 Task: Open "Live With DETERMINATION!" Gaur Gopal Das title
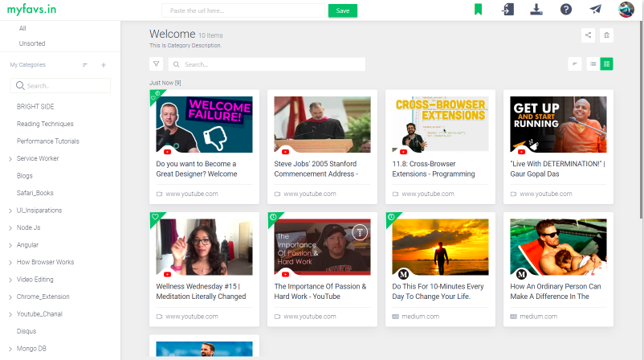558,169
